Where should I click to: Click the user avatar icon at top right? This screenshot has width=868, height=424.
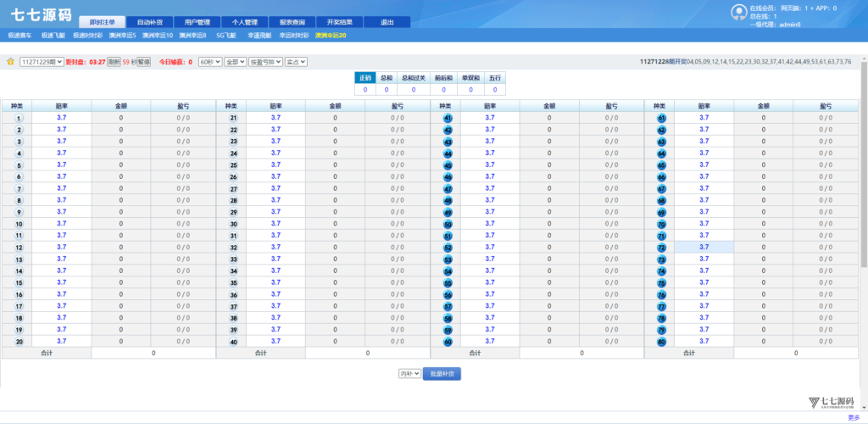click(x=738, y=12)
